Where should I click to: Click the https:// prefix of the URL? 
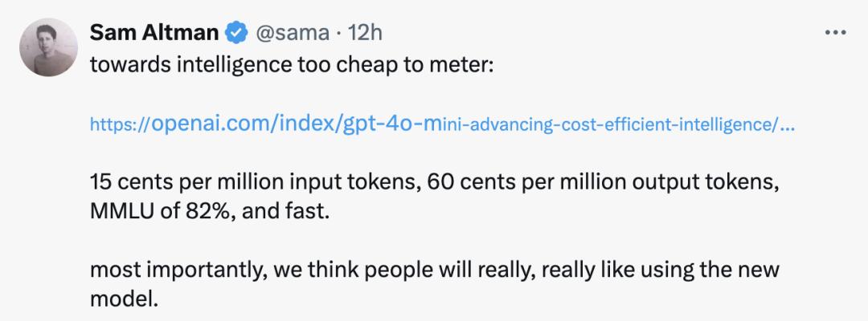pyautogui.click(x=120, y=125)
